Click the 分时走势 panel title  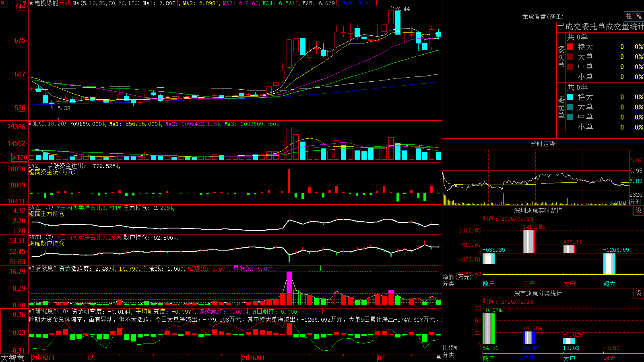543,144
